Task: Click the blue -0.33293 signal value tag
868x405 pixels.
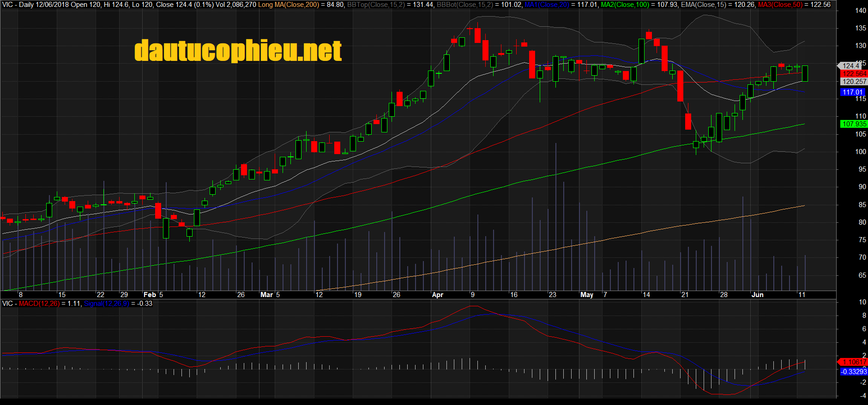Action: [x=854, y=371]
